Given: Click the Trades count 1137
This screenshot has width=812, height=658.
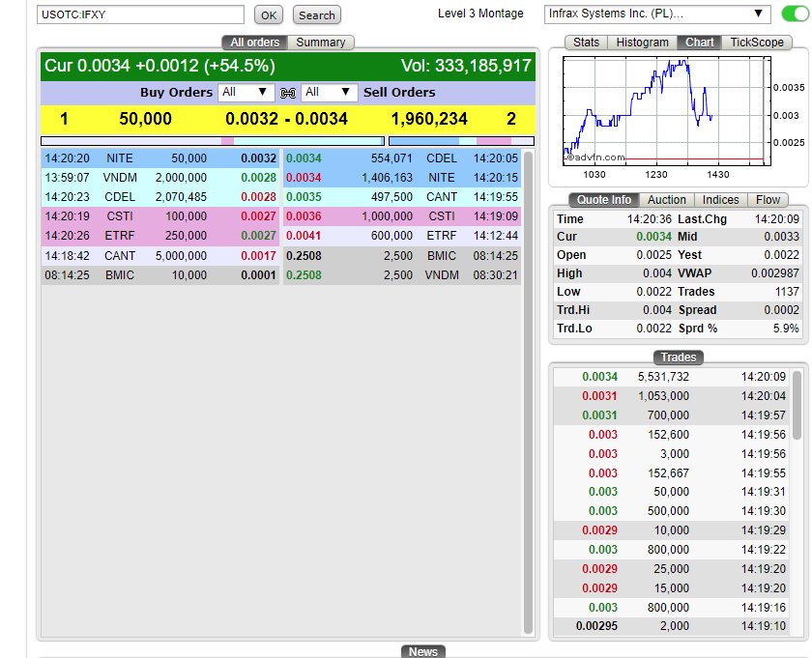Looking at the screenshot, I should 787,292.
